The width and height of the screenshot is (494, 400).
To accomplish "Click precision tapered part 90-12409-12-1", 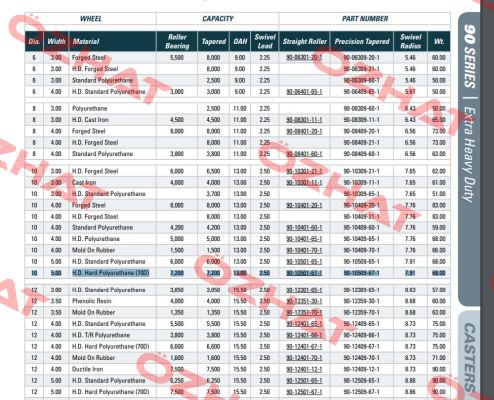I will pos(361,369).
